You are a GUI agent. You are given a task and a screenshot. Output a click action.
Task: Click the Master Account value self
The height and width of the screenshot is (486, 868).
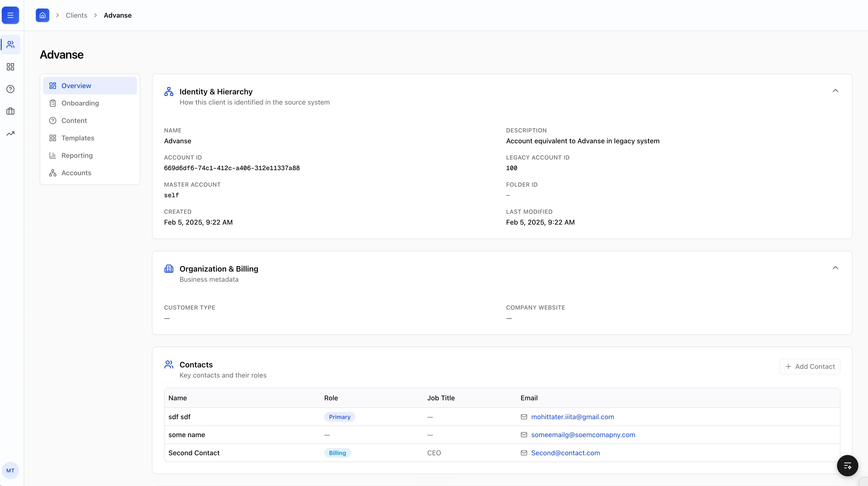click(172, 195)
